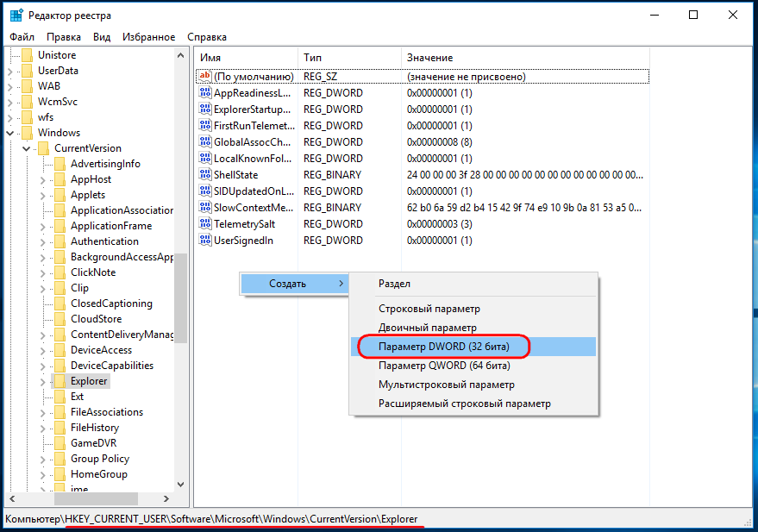The height and width of the screenshot is (532, 758).
Task: Click the Group Policy folder icon
Action: (x=60, y=459)
